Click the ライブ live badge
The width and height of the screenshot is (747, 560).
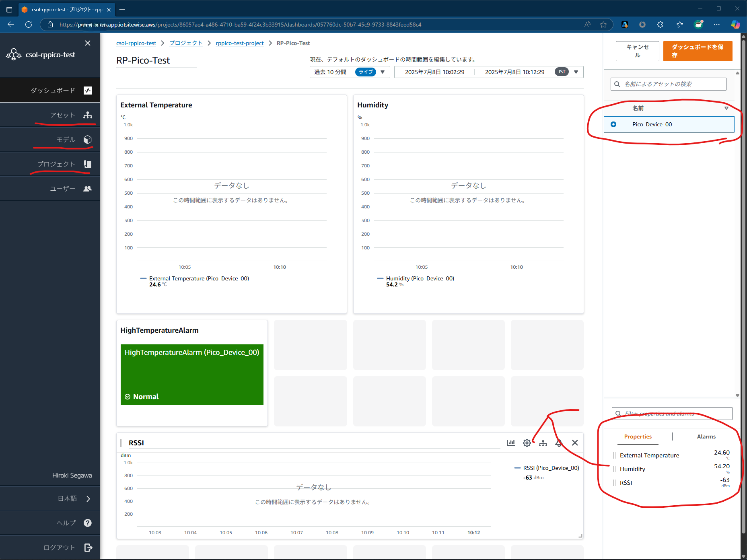pyautogui.click(x=366, y=72)
